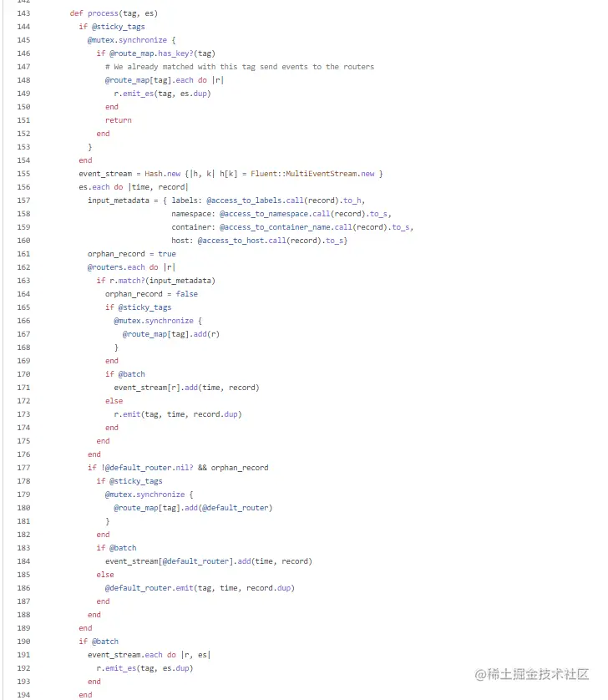Screen dimensions: 608x700
Task: Click 'if @sticky_tags' on line 144
Action: click(x=112, y=27)
